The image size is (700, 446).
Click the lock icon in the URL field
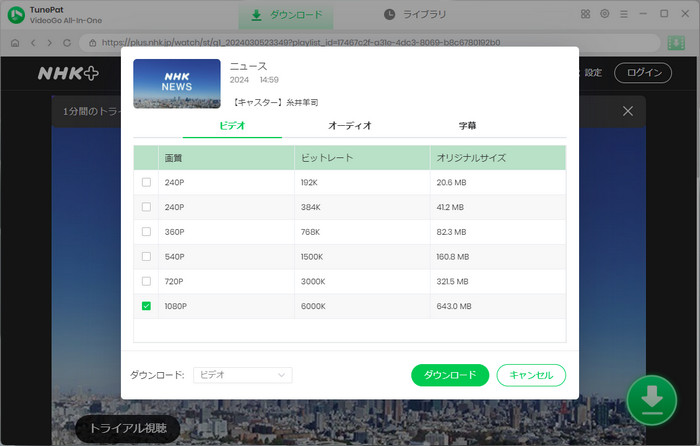[92, 43]
